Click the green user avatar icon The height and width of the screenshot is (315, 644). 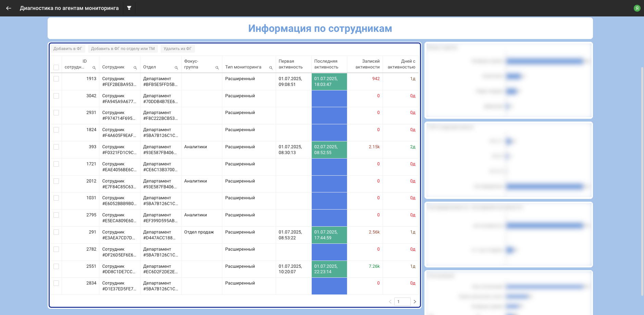[x=637, y=8]
